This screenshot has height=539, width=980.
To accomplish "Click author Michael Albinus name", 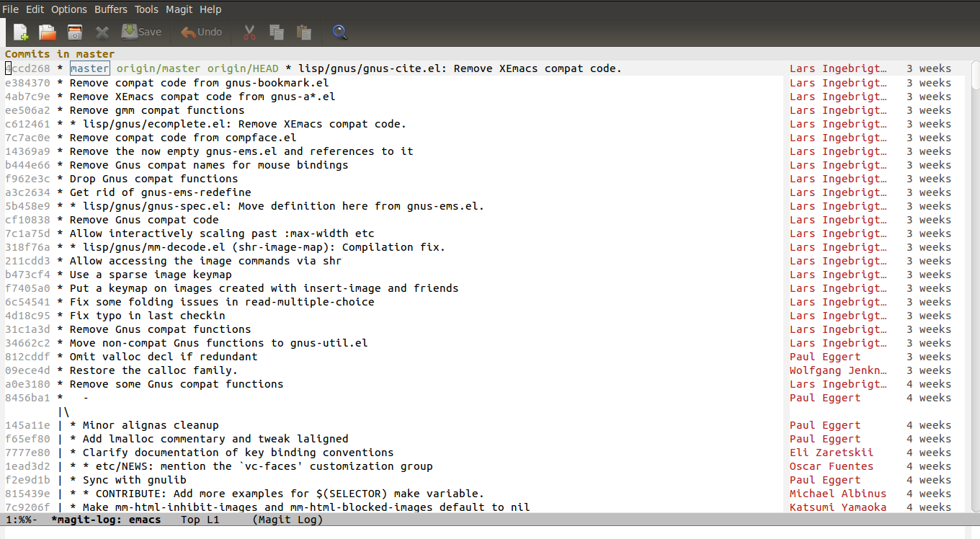I will [838, 494].
